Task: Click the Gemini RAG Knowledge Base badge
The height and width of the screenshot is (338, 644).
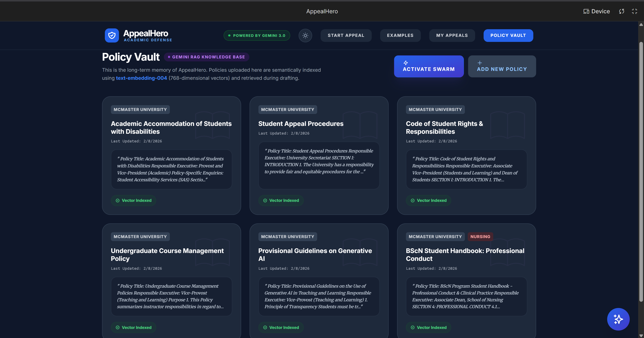Action: pyautogui.click(x=206, y=57)
